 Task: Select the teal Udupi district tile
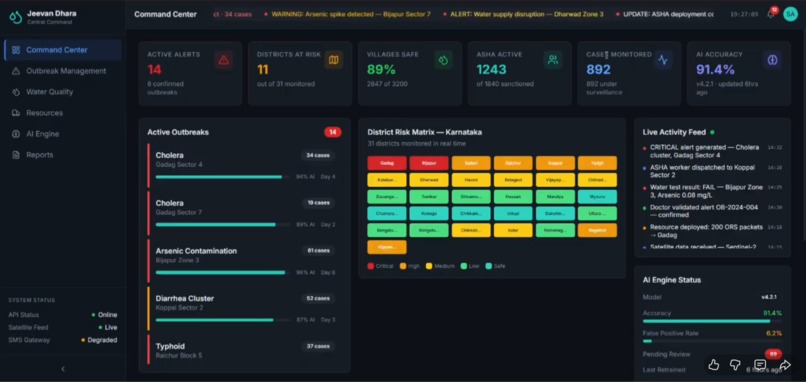point(513,213)
